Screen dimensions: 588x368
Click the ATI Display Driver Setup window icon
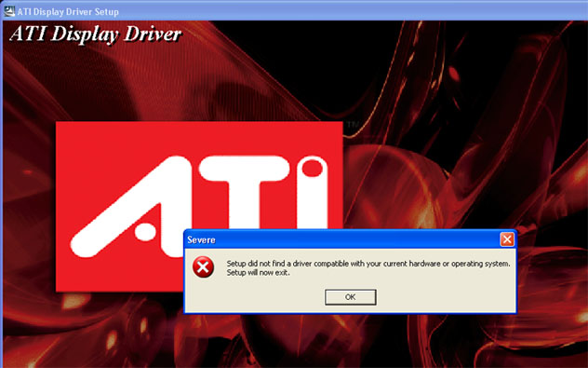pos(9,11)
